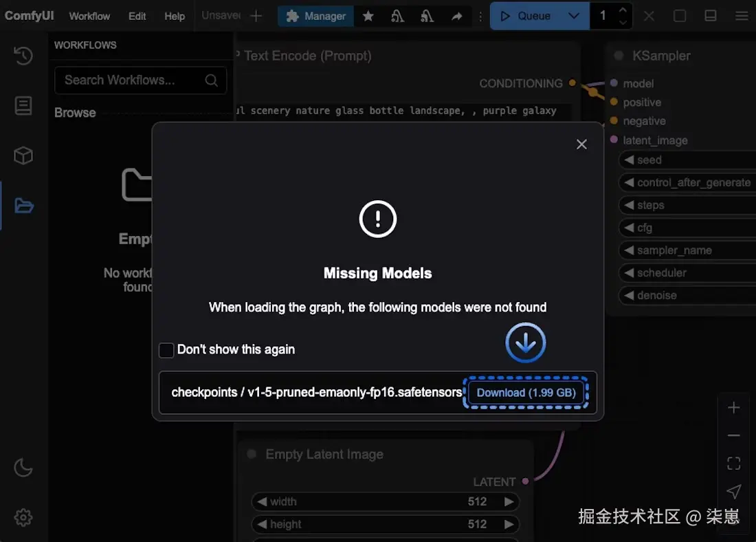Viewport: 756px width, 542px height.
Task: Check Don't show this again
Action: tap(166, 350)
